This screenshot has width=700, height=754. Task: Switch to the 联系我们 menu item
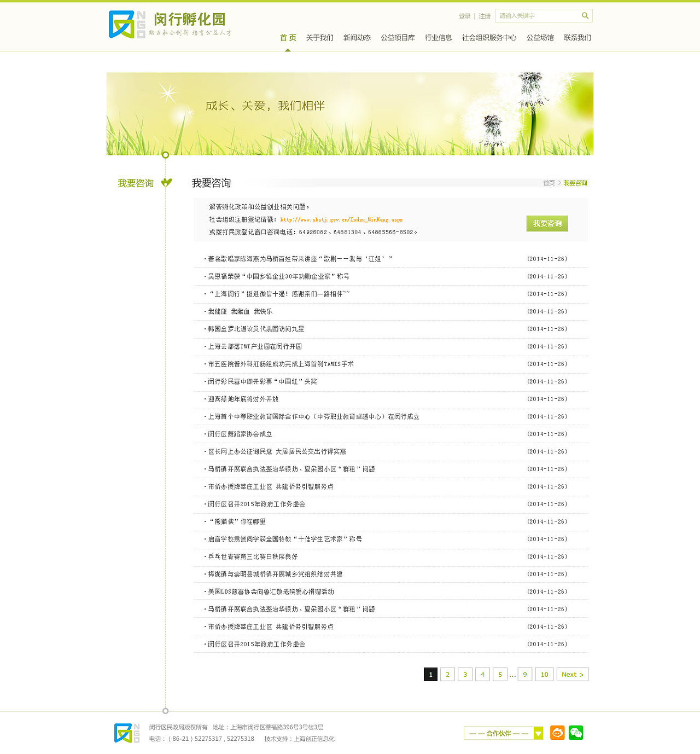pyautogui.click(x=576, y=37)
